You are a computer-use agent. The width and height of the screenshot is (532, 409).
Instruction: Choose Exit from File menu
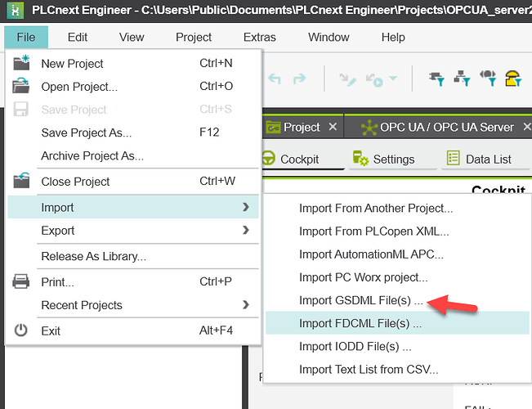point(133,330)
